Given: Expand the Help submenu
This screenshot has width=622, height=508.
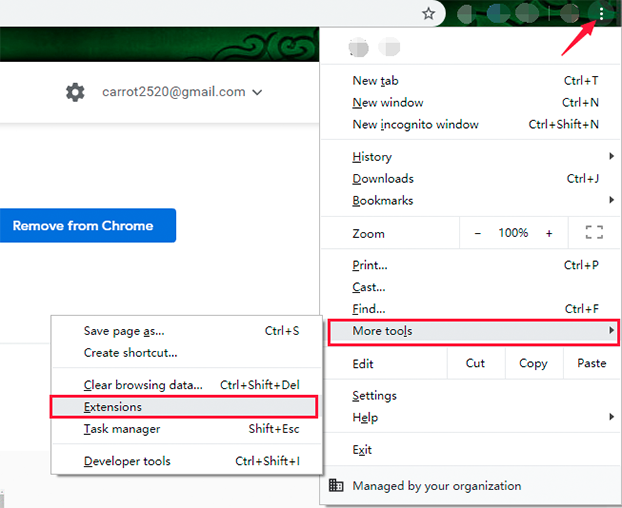Looking at the screenshot, I should (x=611, y=416).
